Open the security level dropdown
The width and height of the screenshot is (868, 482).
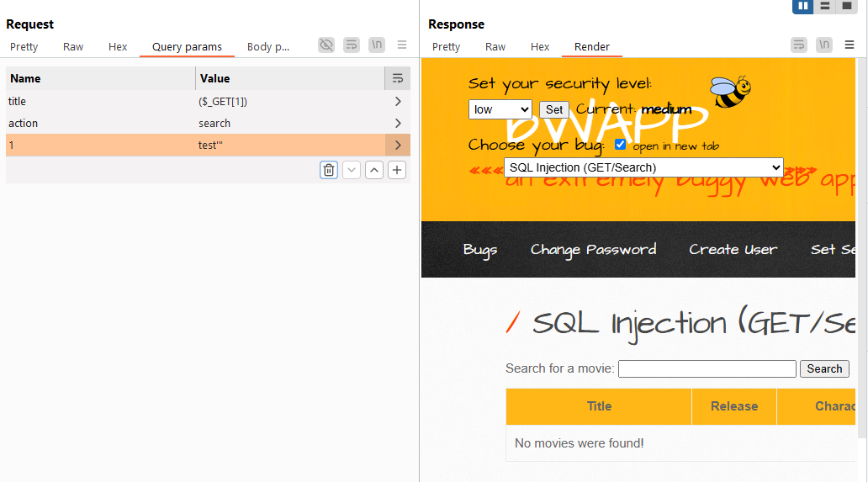(x=500, y=109)
